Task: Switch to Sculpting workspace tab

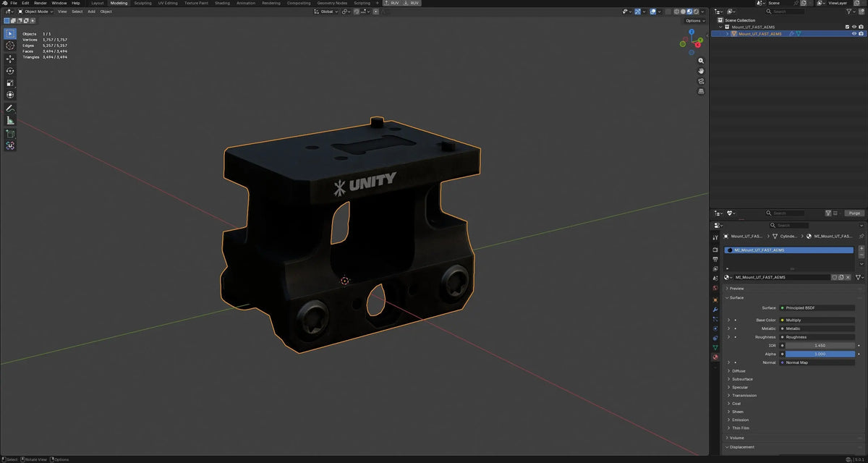Action: point(143,3)
